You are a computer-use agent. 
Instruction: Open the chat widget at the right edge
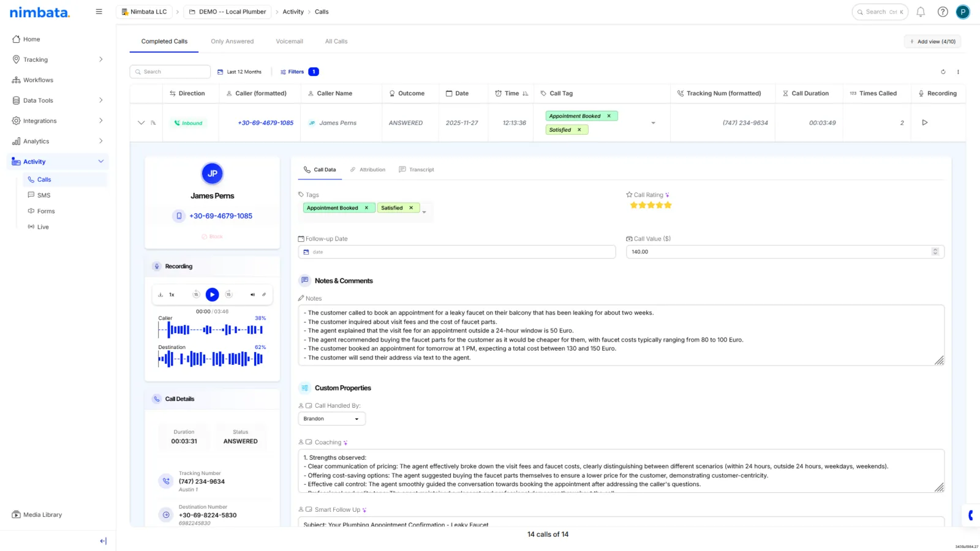pyautogui.click(x=971, y=515)
